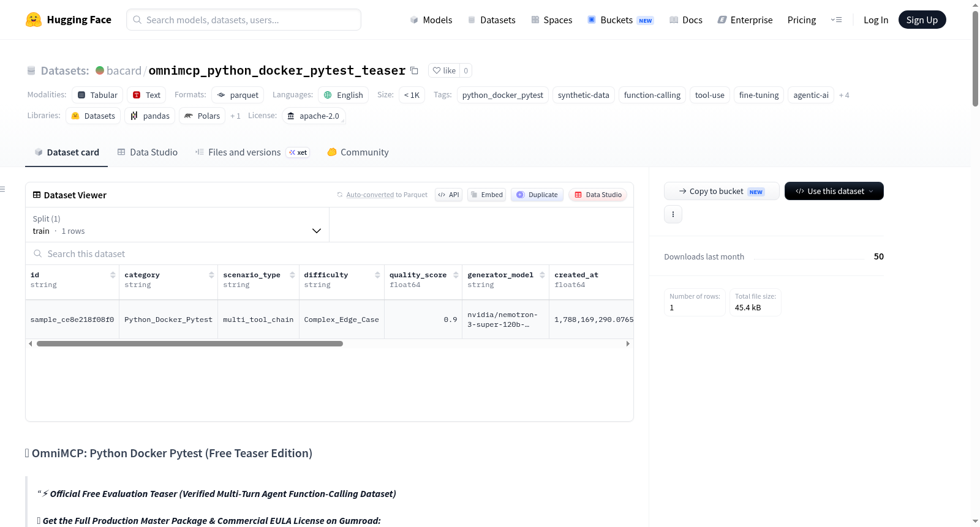Sort the difficulty column

click(377, 275)
